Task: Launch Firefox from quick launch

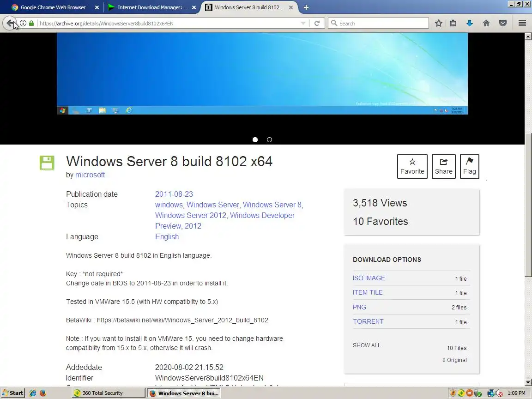Action: [x=43, y=393]
